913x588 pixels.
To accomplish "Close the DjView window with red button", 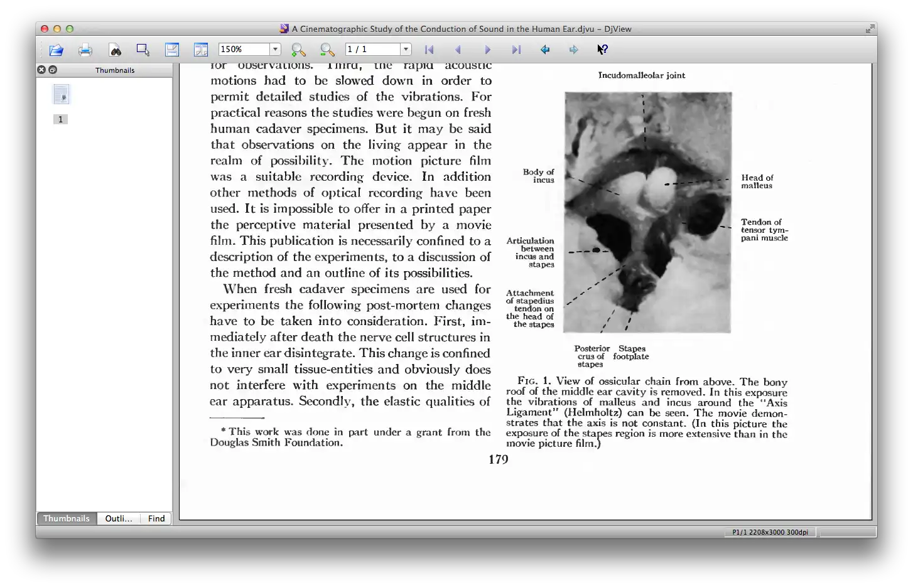I will coord(45,29).
